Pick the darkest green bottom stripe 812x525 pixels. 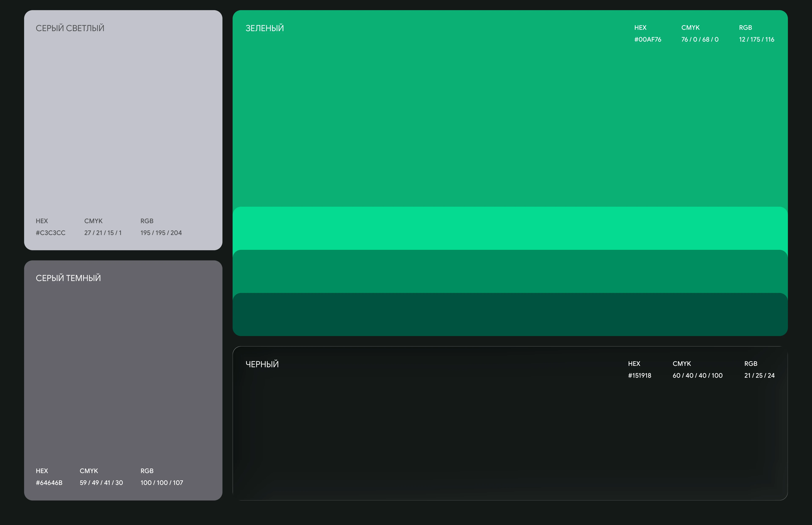pyautogui.click(x=510, y=314)
